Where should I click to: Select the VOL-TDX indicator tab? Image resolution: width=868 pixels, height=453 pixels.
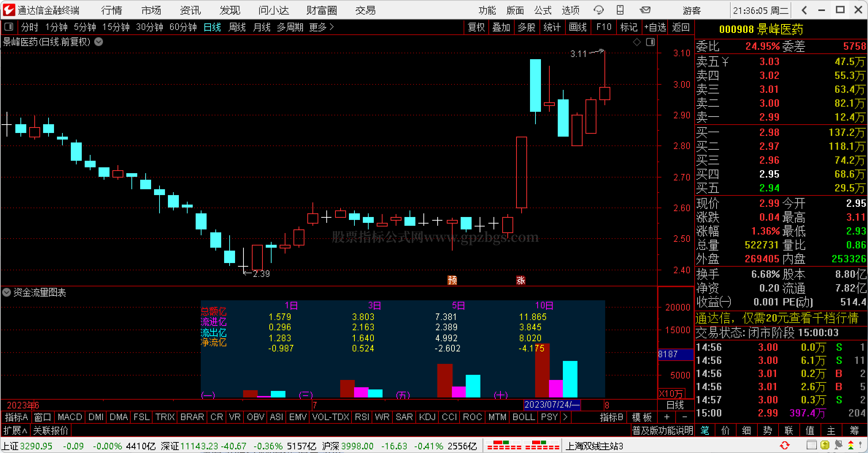click(x=331, y=417)
